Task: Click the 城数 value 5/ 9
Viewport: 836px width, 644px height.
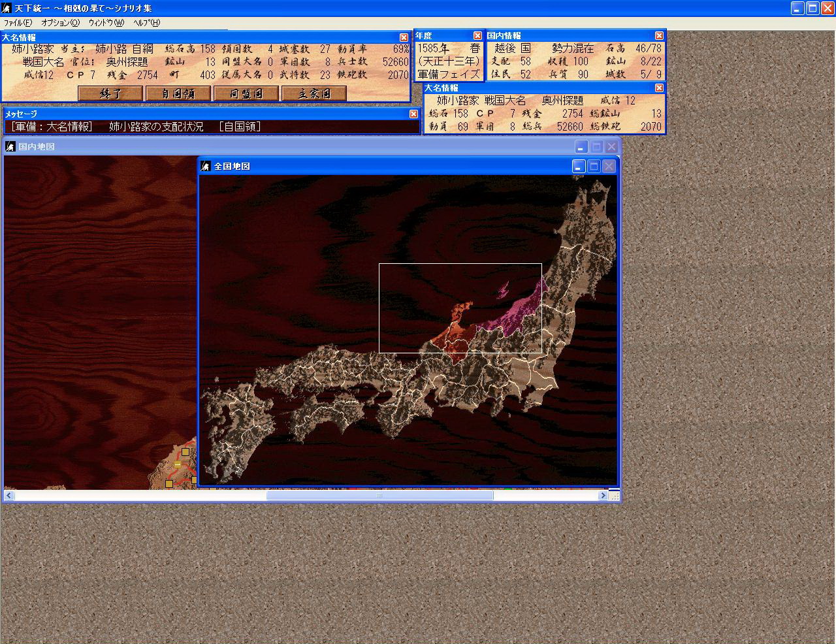Action: pos(651,74)
